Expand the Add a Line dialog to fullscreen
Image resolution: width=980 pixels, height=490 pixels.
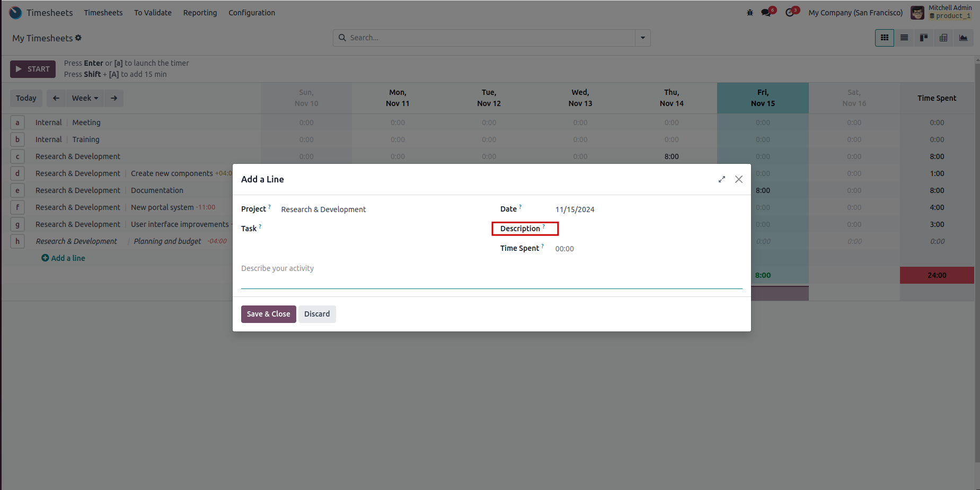(x=721, y=179)
